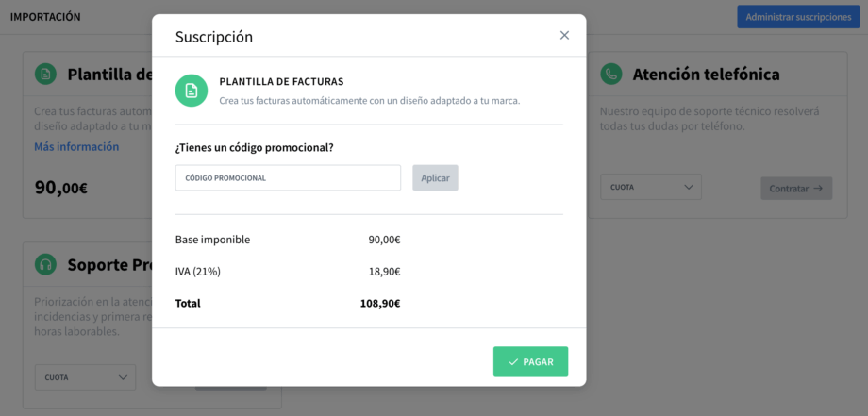Confirm payment with the PAGAR button
The image size is (868, 416).
(x=530, y=361)
